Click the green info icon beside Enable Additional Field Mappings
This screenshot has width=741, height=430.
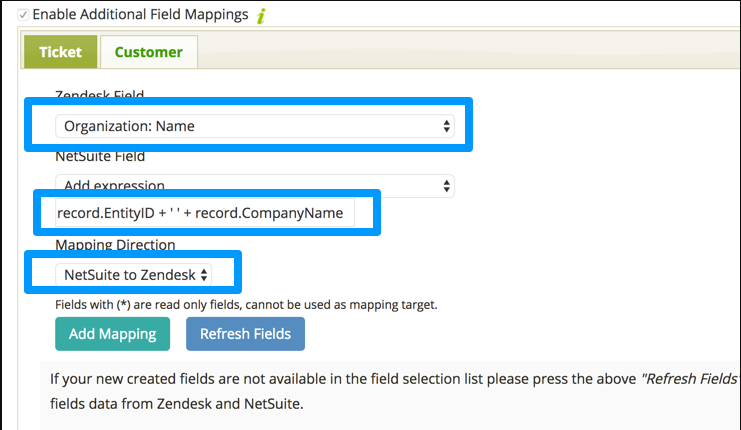point(261,17)
